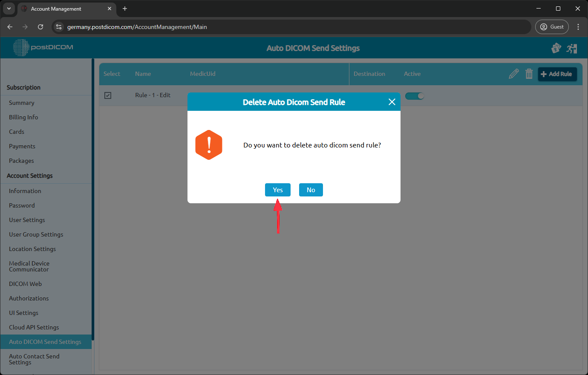Click the pencil edit icon above the rules table
This screenshot has width=588, height=375.
[513, 74]
